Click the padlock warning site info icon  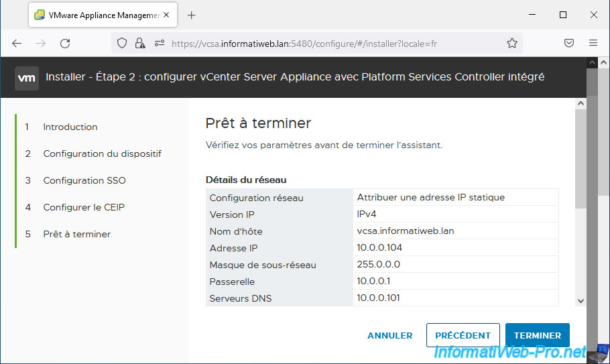140,43
